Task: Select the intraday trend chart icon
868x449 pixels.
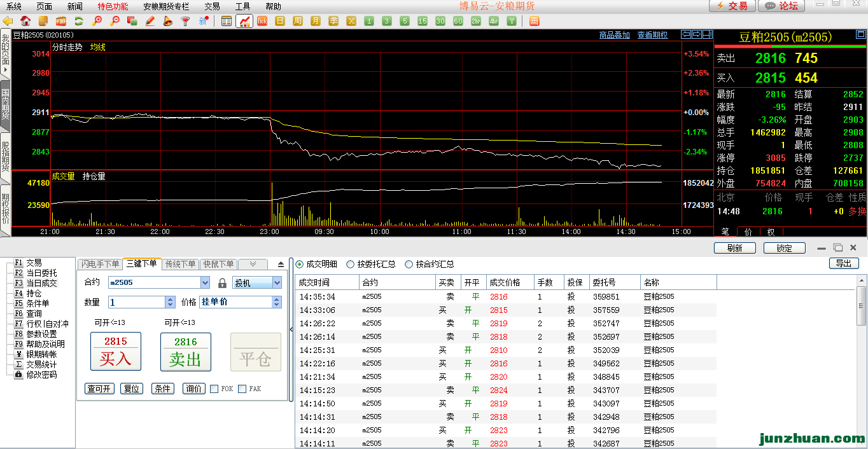Action: point(244,21)
